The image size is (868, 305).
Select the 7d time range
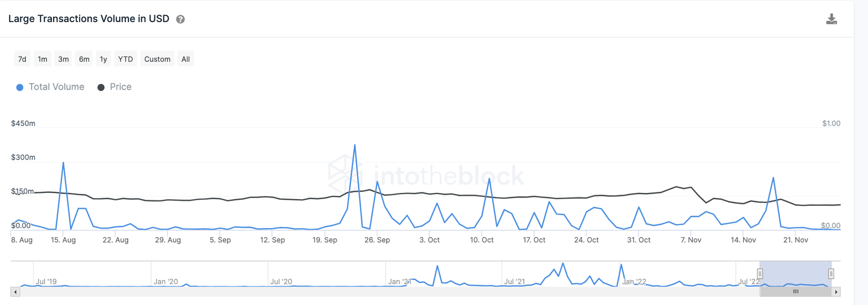tap(22, 59)
